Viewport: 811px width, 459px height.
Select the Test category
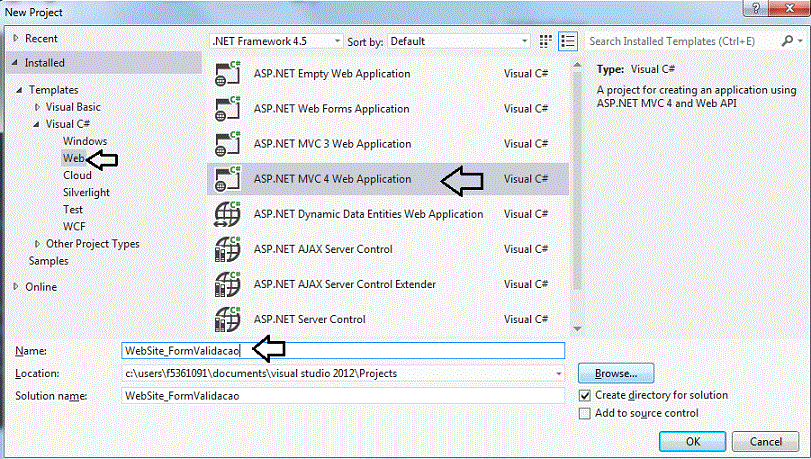73,210
